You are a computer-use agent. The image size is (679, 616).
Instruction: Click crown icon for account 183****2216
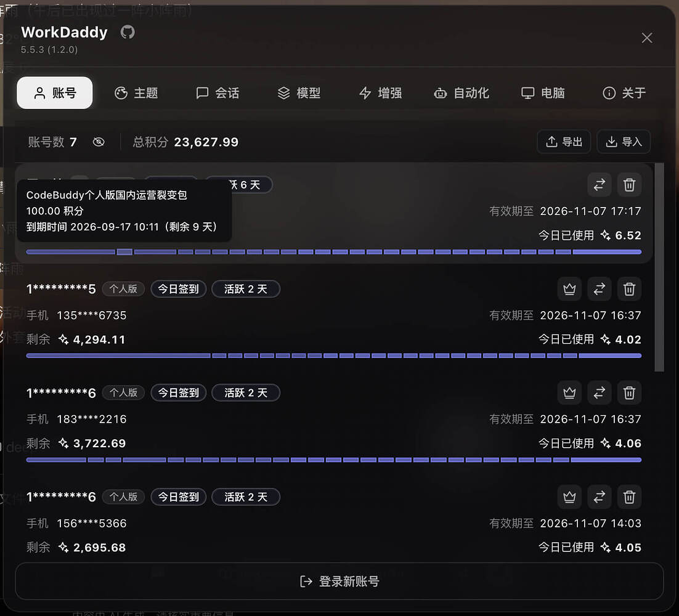pyautogui.click(x=569, y=392)
